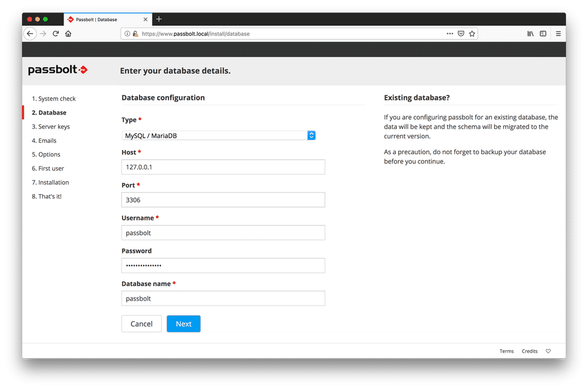
Task: Show the Library bookmarks icon
Action: click(530, 34)
